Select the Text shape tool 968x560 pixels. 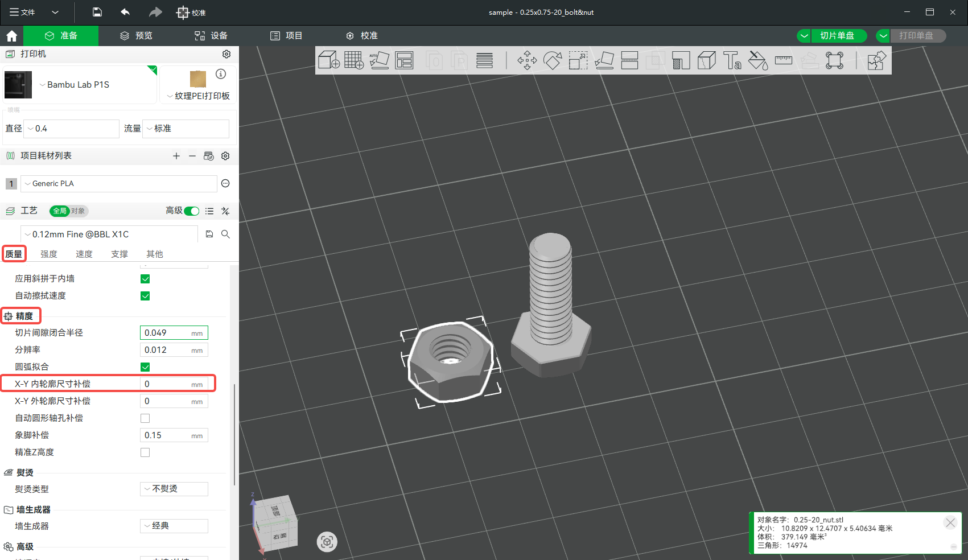click(x=732, y=60)
